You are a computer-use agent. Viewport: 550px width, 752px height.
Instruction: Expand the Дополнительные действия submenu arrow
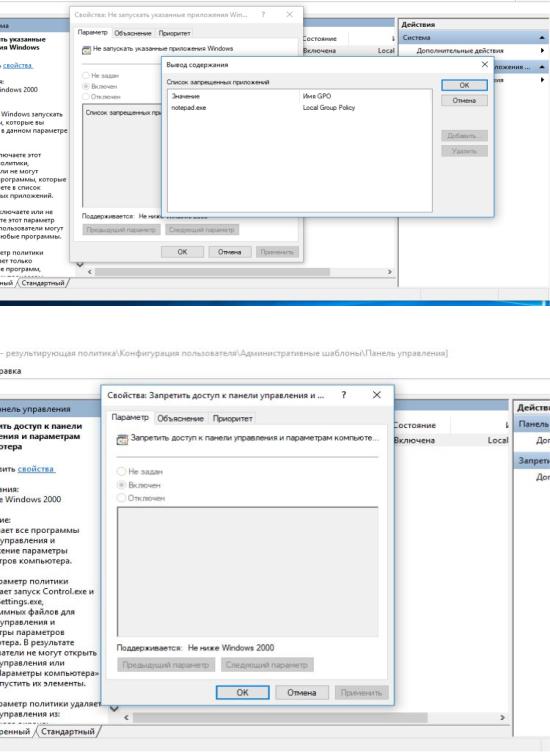pos(542,50)
